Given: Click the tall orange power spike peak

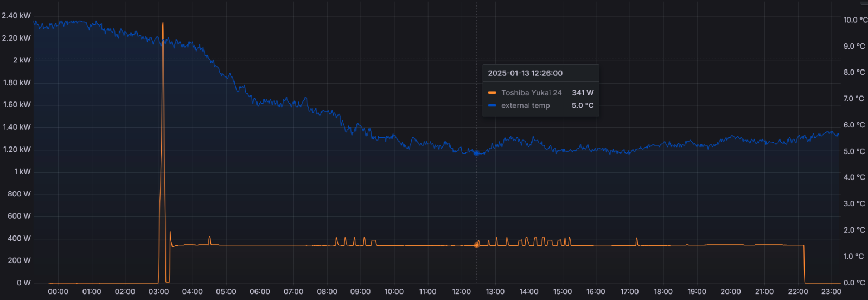Looking at the screenshot, I should [x=163, y=23].
